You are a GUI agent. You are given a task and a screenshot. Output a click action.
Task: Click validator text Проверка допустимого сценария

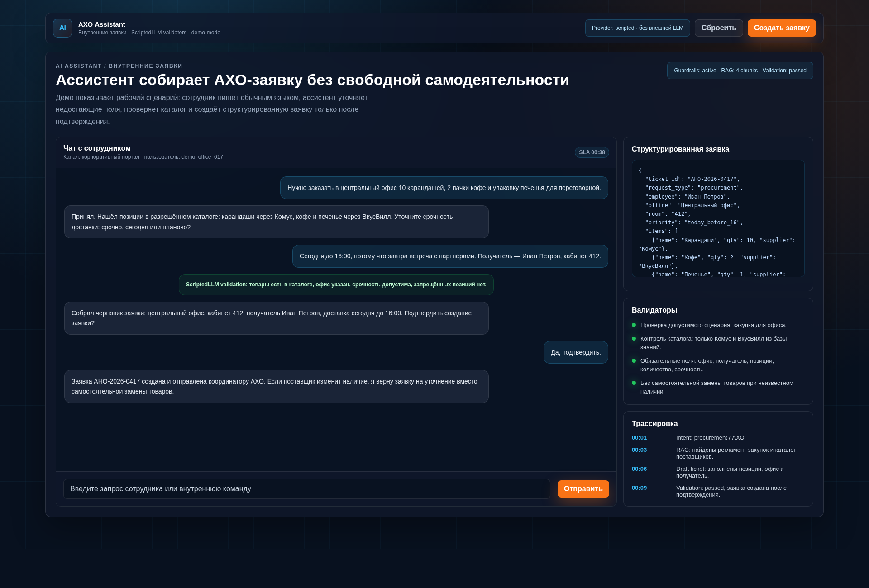713,325
